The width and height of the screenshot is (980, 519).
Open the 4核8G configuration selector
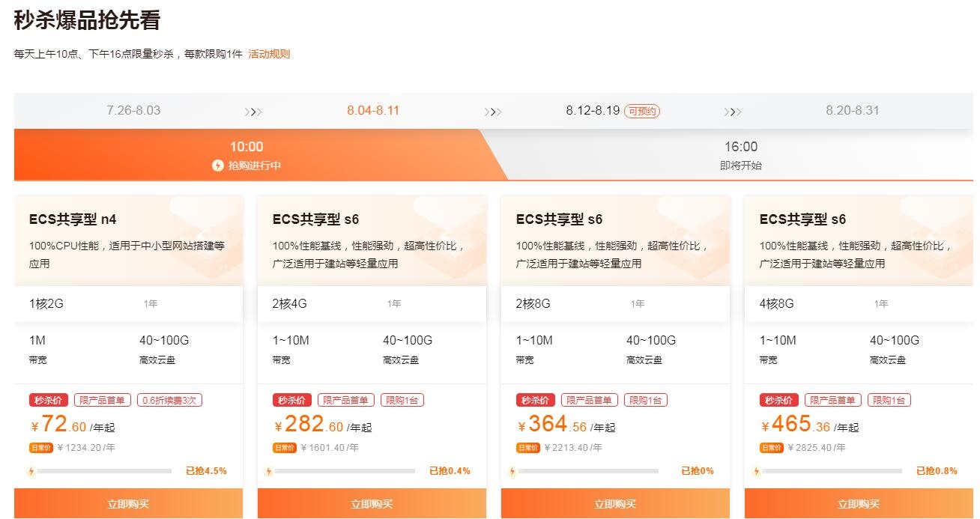(859, 303)
